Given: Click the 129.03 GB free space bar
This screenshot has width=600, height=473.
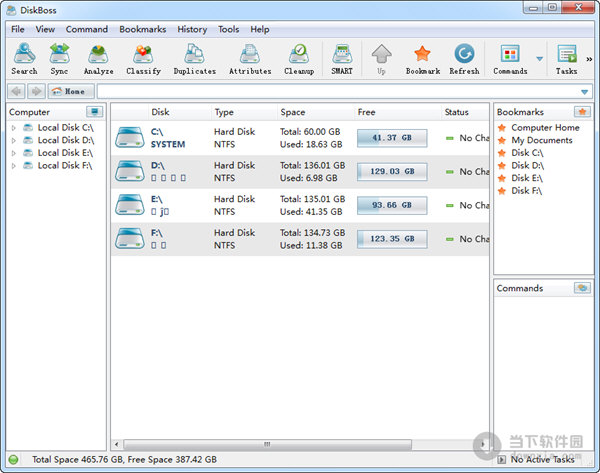Looking at the screenshot, I should [392, 171].
